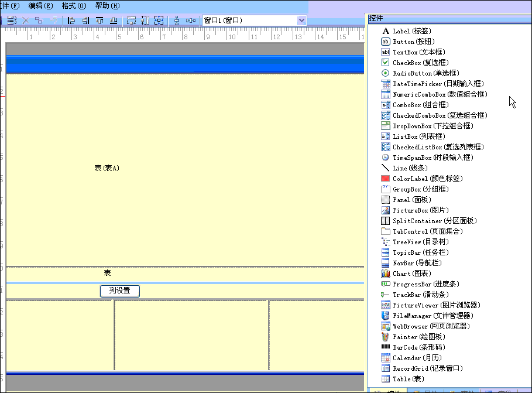Select the 表(表A) table area on canvas
Screen dimensions: 532x393
click(x=107, y=168)
